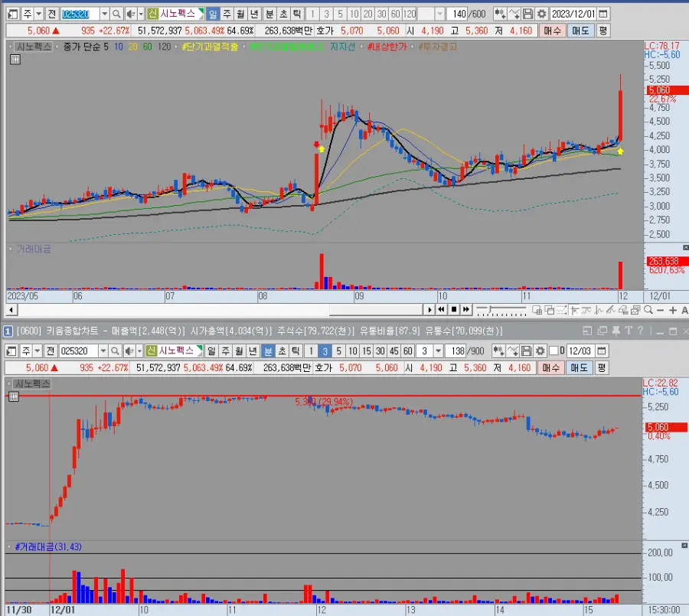Click 매도 sell button in upper chart
This screenshot has height=616, width=689.
pos(580,31)
